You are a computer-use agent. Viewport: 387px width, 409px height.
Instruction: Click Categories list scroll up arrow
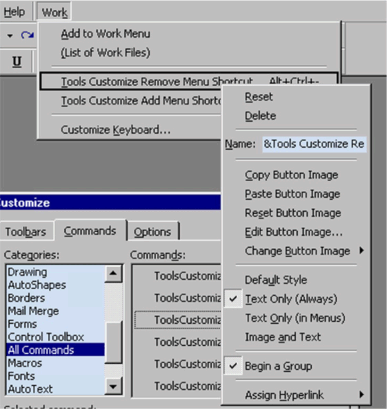[x=113, y=274]
